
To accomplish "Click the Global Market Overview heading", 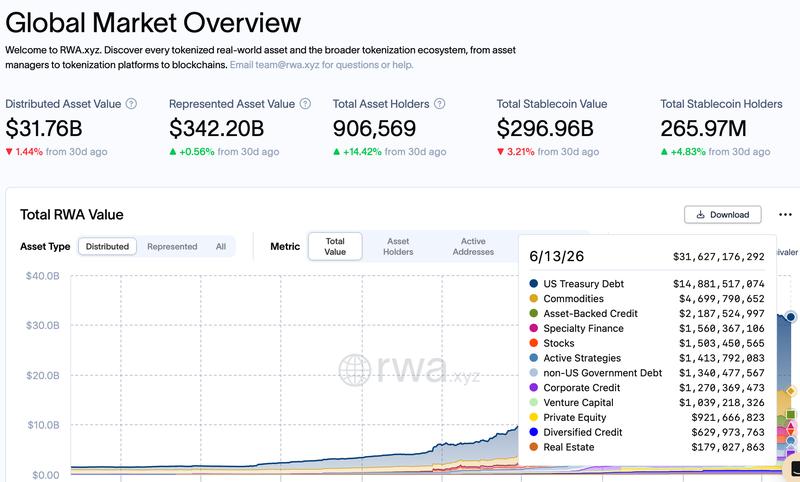I will click(153, 22).
